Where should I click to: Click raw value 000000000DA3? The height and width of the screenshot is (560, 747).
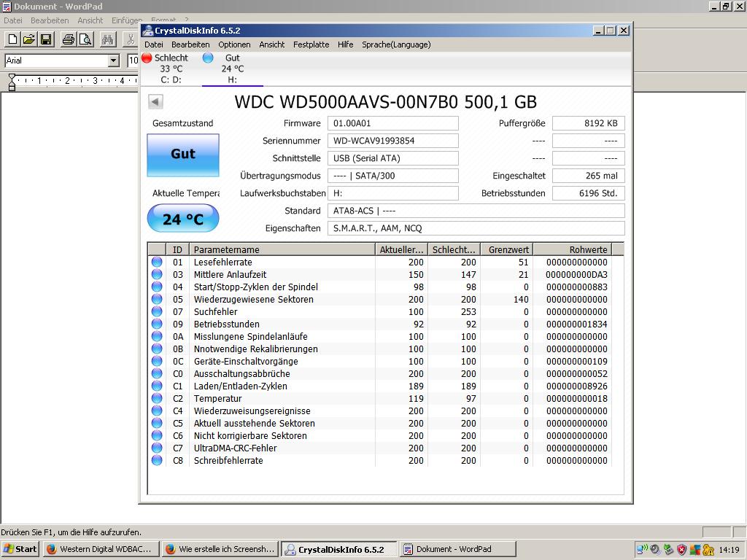coord(576,274)
